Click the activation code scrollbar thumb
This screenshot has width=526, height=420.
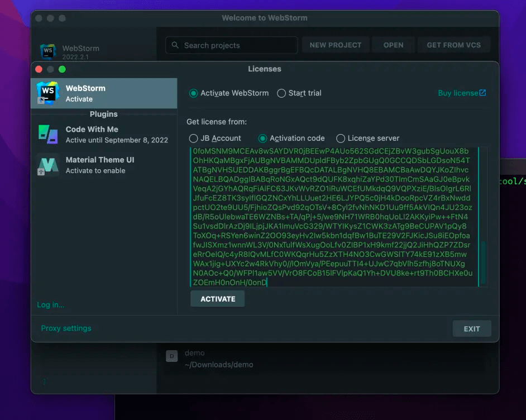[484, 262]
